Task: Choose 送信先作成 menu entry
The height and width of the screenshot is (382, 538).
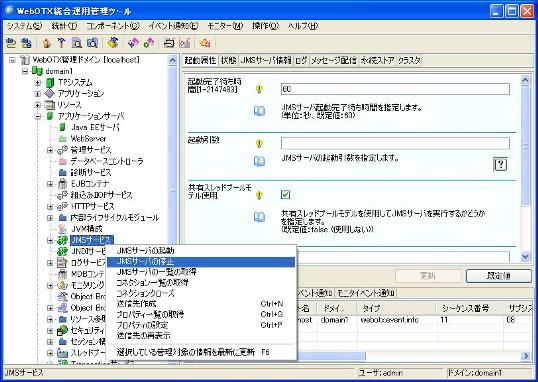Action: coord(201,304)
